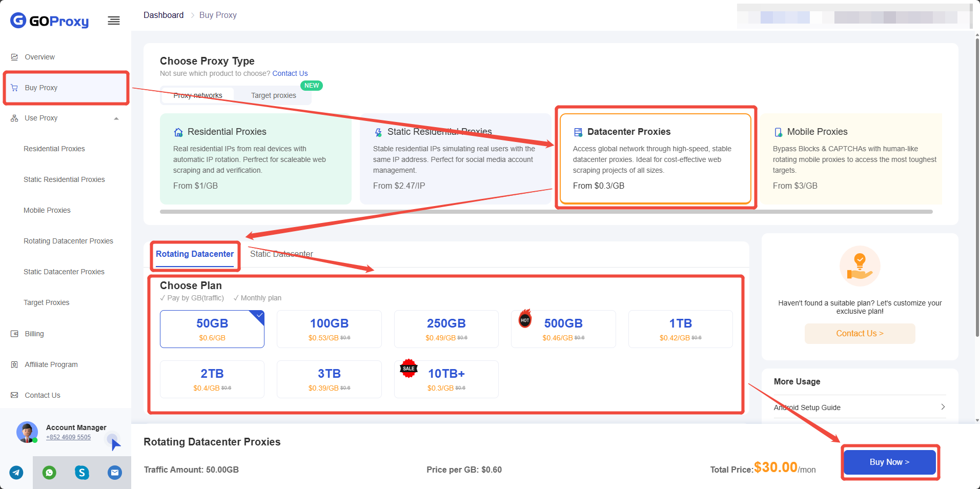The width and height of the screenshot is (980, 489).
Task: Click the Use Proxy network icon
Action: pos(14,118)
